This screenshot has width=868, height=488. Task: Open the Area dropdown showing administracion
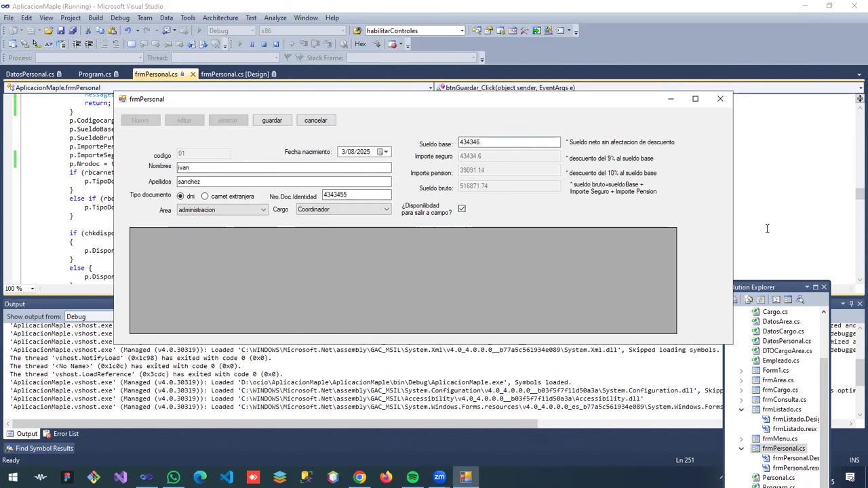222,210
